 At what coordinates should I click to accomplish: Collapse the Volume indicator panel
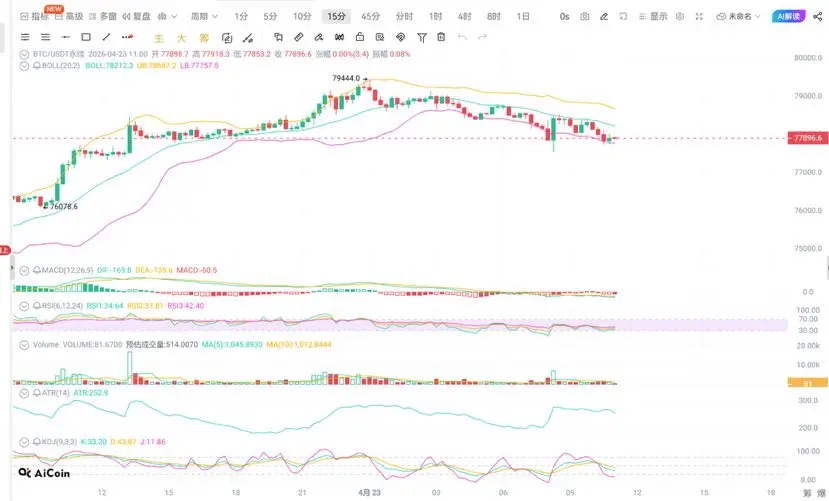[24, 345]
